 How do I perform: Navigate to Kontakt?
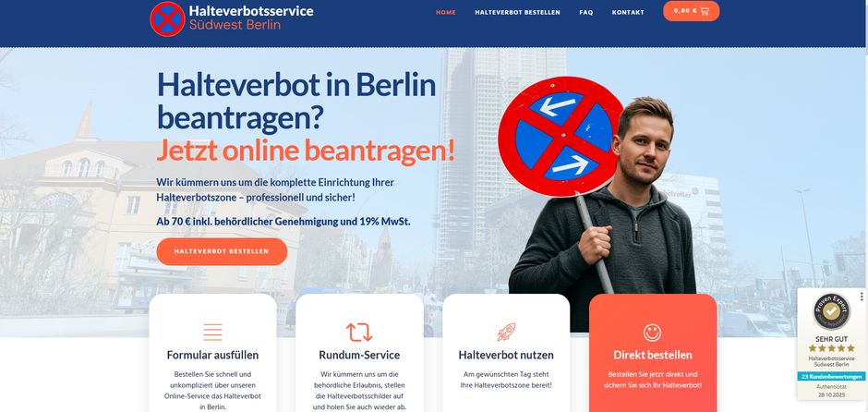click(x=628, y=12)
